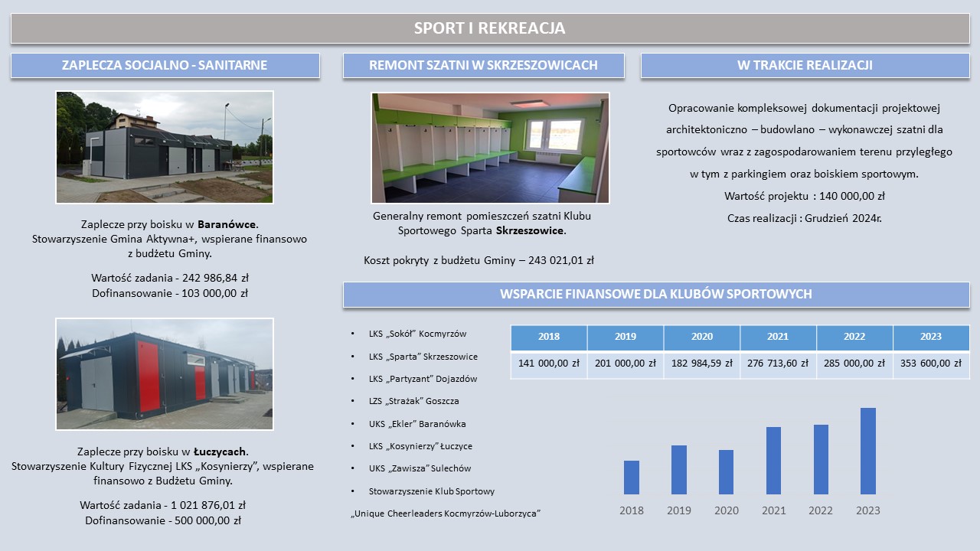980x551 pixels.
Task: Click the LKS „Sokół” Kocmyrzów list item
Action: pos(417,334)
